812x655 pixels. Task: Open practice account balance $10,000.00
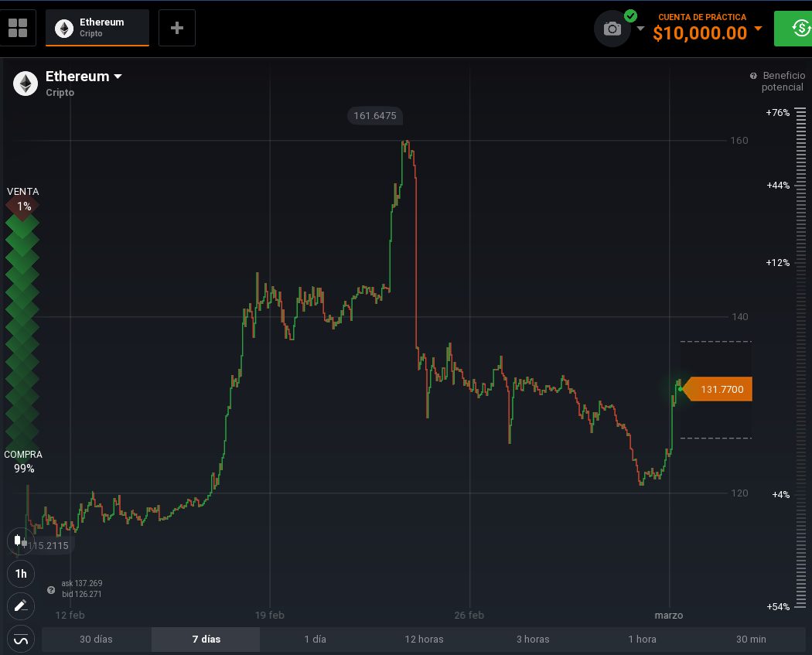point(700,33)
